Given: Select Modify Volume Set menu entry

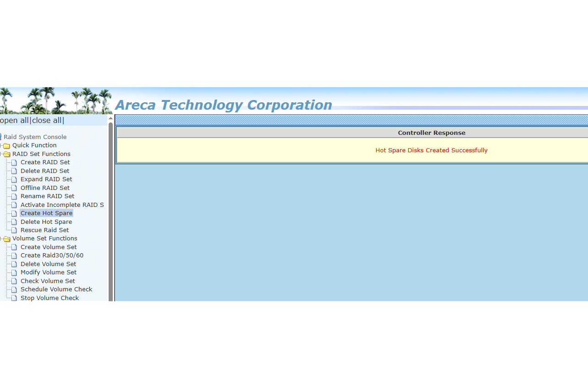Looking at the screenshot, I should pos(49,272).
